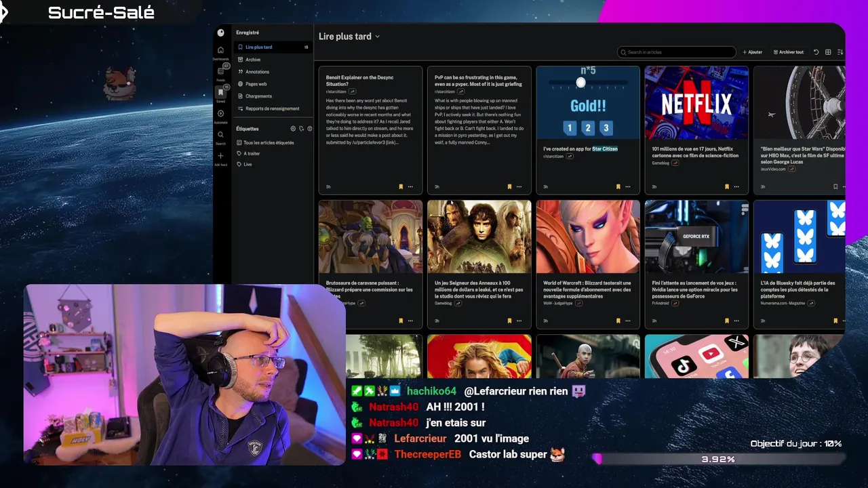Toggle bookmark on Brutosaure de caravane card
This screenshot has height=488, width=868.
click(x=401, y=321)
